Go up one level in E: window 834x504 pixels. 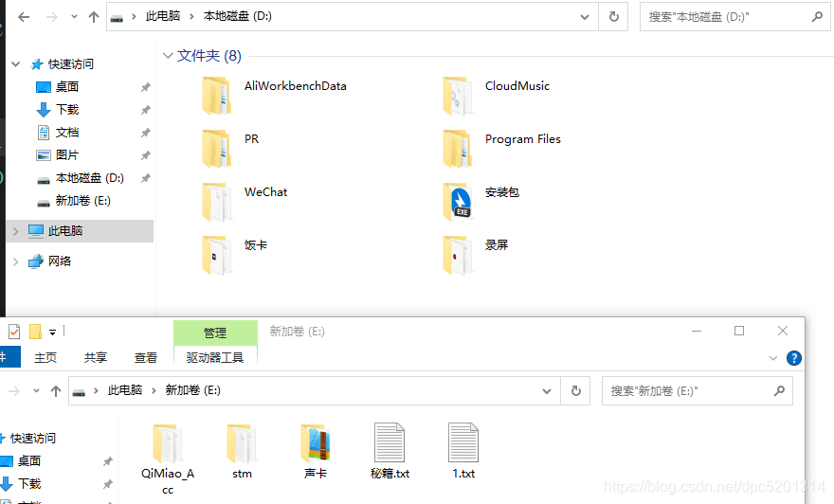(56, 391)
